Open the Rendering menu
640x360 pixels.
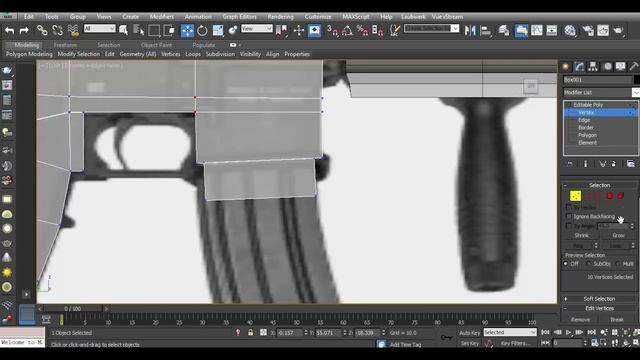click(x=280, y=17)
